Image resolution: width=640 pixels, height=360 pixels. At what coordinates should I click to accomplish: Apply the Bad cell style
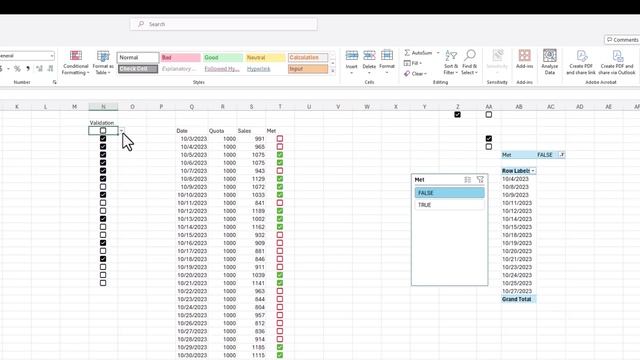180,58
